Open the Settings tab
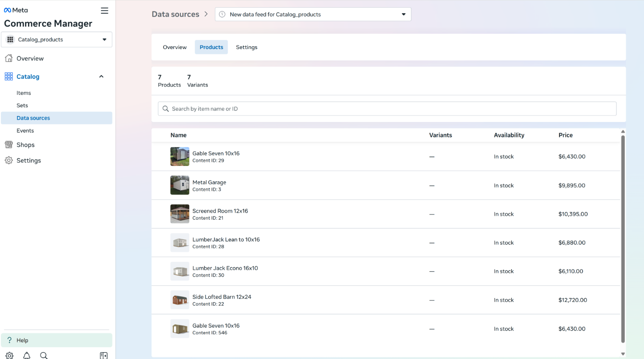 click(x=246, y=47)
